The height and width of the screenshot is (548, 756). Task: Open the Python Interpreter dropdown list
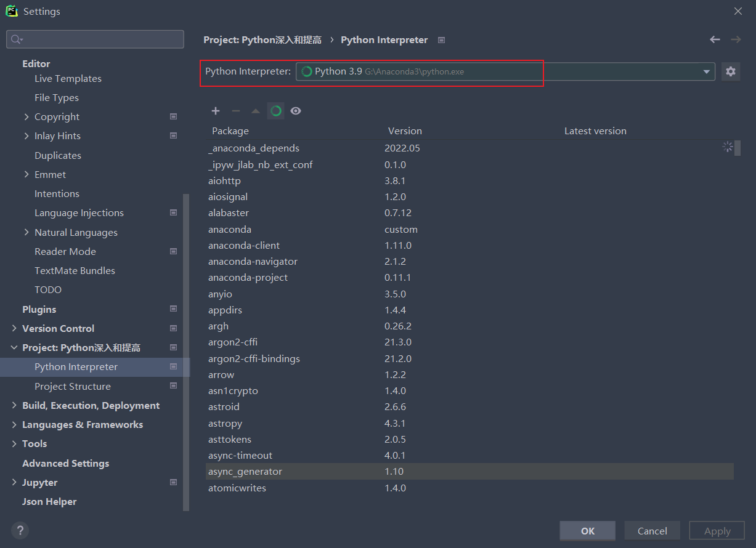(x=706, y=71)
